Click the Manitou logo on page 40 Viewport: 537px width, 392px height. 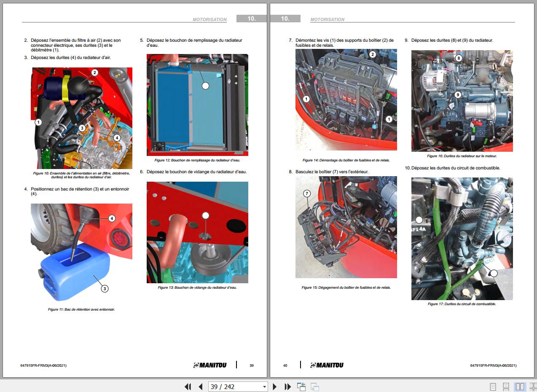coord(327,365)
